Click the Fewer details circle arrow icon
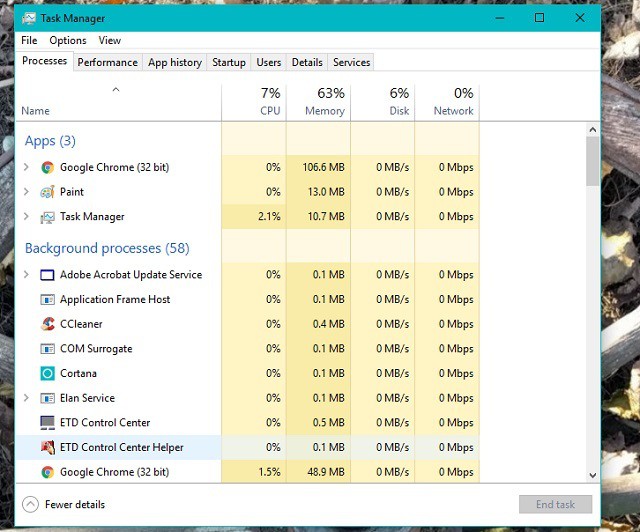 tap(31, 505)
